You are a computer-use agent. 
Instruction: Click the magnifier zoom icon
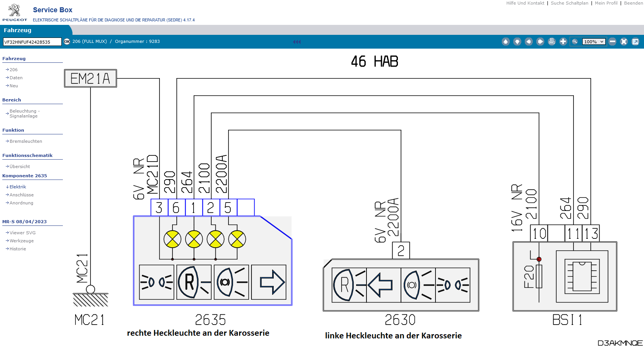click(575, 42)
